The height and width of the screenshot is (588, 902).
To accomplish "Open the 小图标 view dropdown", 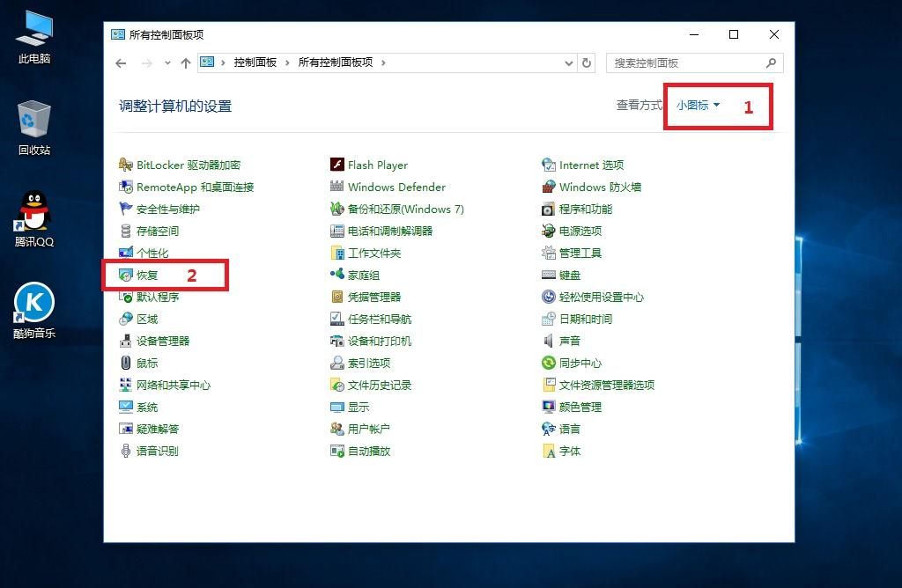I will (695, 104).
